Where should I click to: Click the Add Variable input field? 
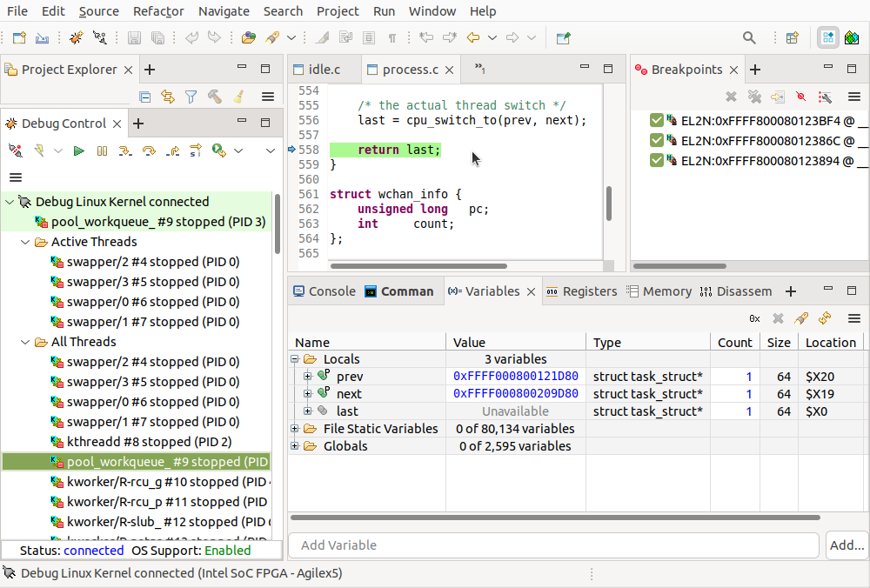coord(553,545)
